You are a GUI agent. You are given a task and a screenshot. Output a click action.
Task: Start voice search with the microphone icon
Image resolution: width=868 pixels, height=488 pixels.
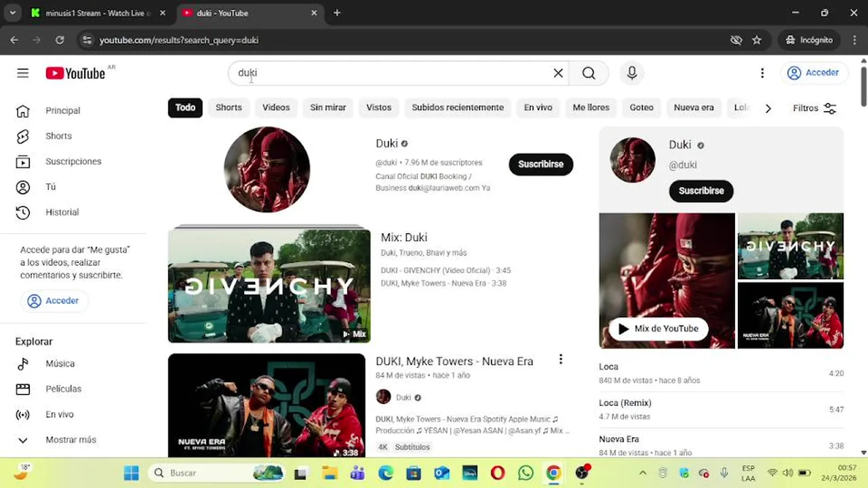point(632,73)
